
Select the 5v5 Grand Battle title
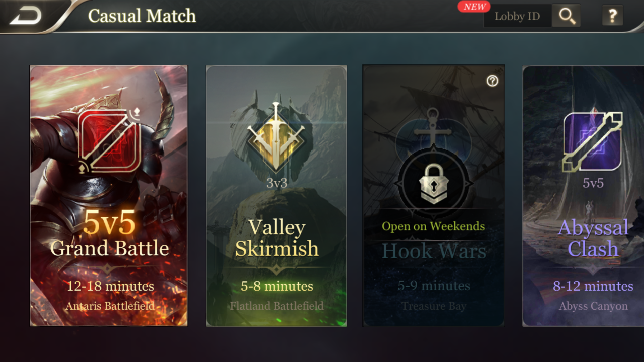pos(110,234)
